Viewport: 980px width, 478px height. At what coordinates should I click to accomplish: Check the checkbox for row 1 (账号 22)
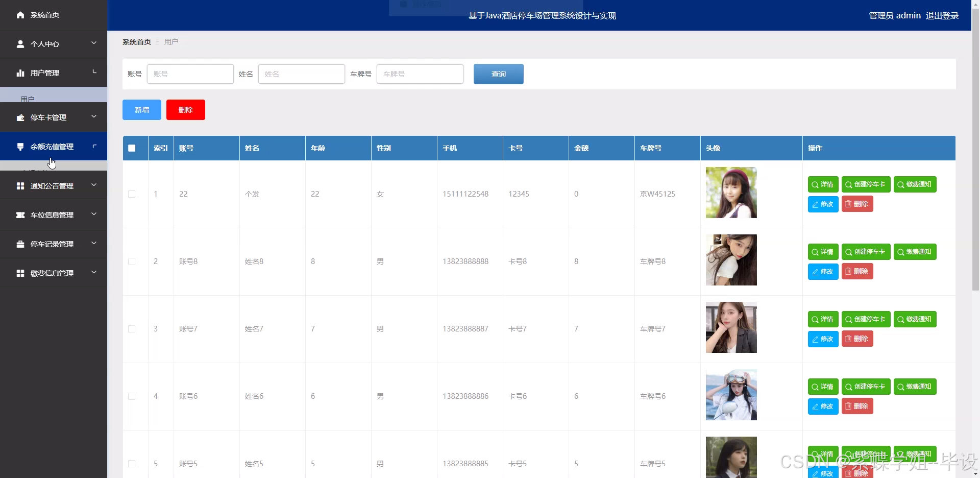(132, 194)
